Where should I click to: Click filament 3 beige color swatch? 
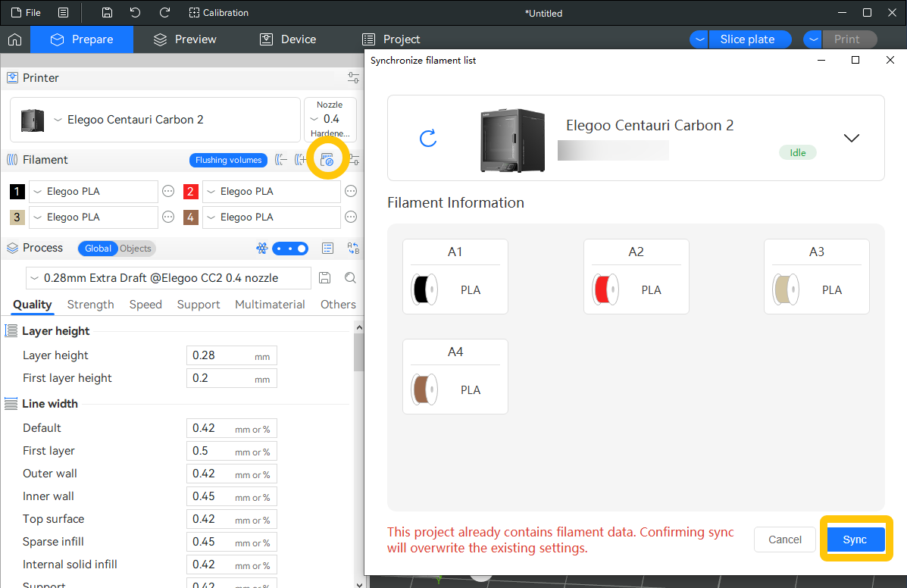pyautogui.click(x=17, y=217)
